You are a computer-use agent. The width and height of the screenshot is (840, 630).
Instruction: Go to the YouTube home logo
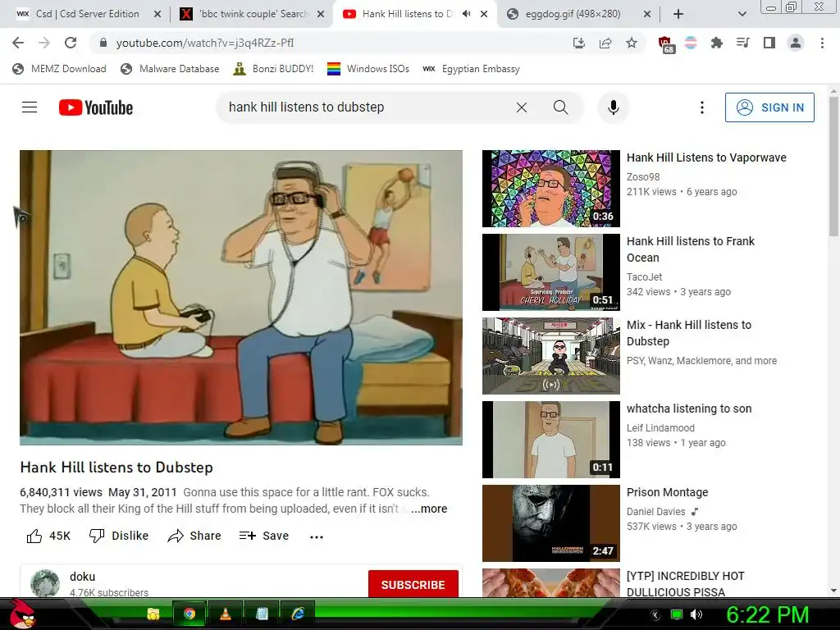coord(96,107)
